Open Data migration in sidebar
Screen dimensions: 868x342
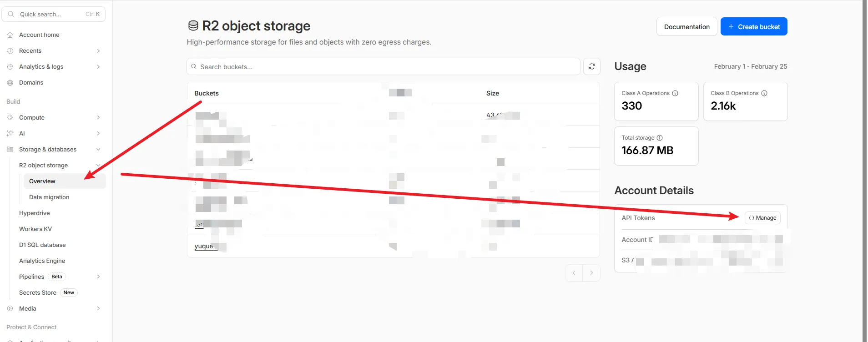pos(49,197)
